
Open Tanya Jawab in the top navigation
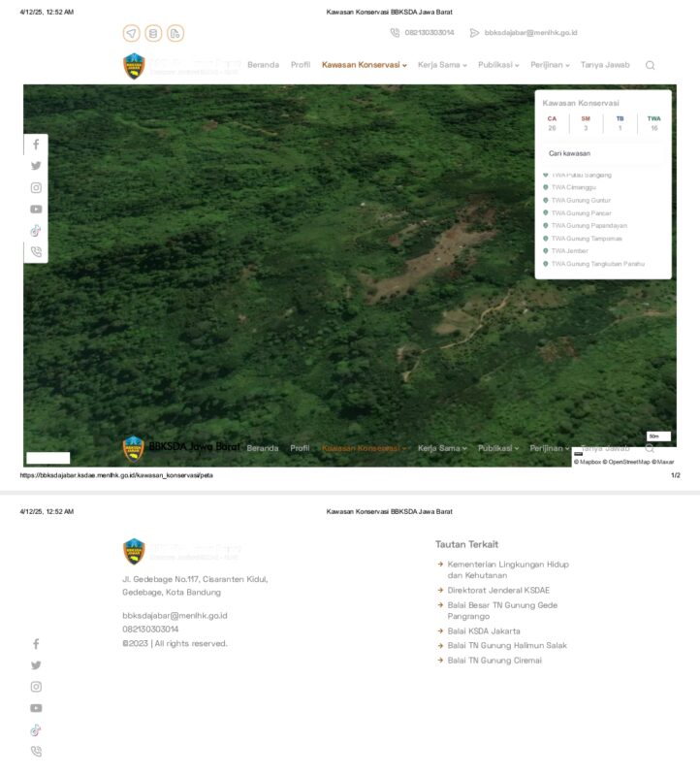pos(604,65)
